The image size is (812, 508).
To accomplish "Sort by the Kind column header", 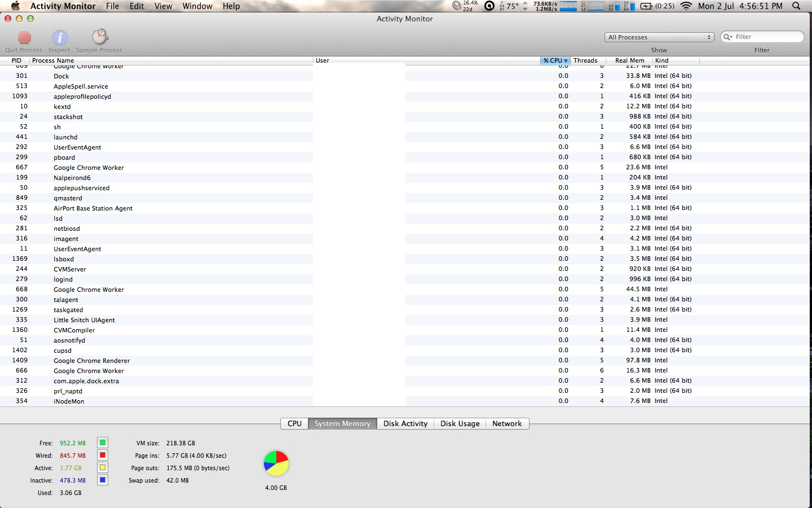I will tap(676, 60).
